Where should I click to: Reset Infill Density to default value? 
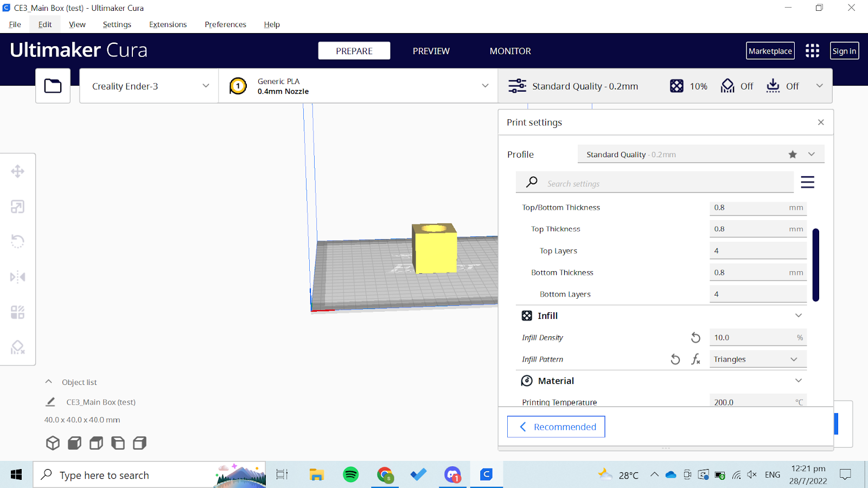pos(695,337)
